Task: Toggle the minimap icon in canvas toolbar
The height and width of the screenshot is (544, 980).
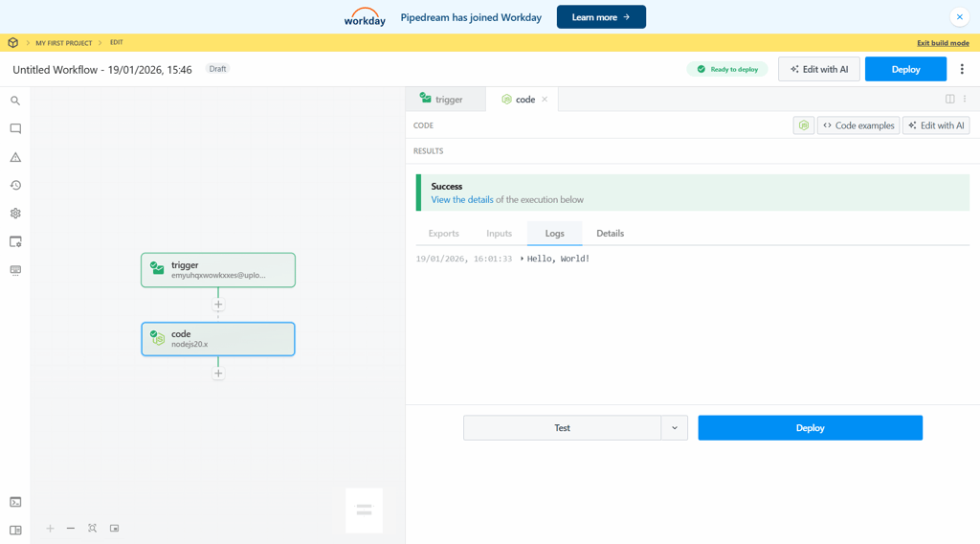Action: [115, 529]
